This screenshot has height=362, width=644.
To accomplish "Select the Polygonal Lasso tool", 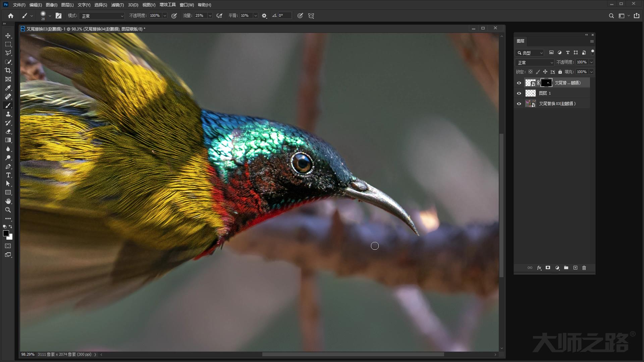I will tap(8, 53).
